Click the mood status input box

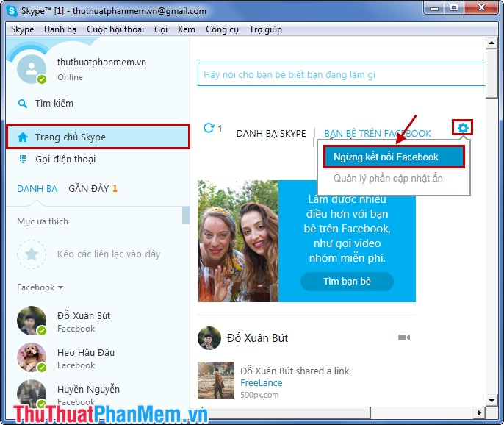pyautogui.click(x=342, y=74)
